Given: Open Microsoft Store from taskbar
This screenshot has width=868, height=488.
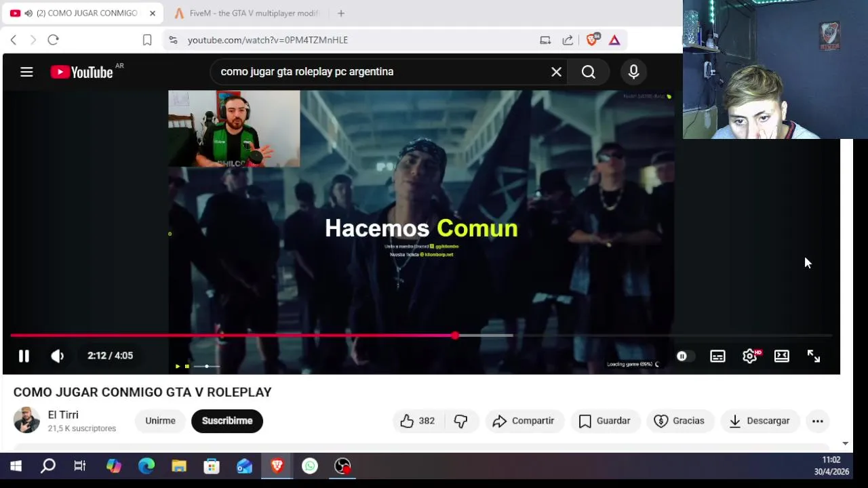Looking at the screenshot, I should [x=212, y=466].
